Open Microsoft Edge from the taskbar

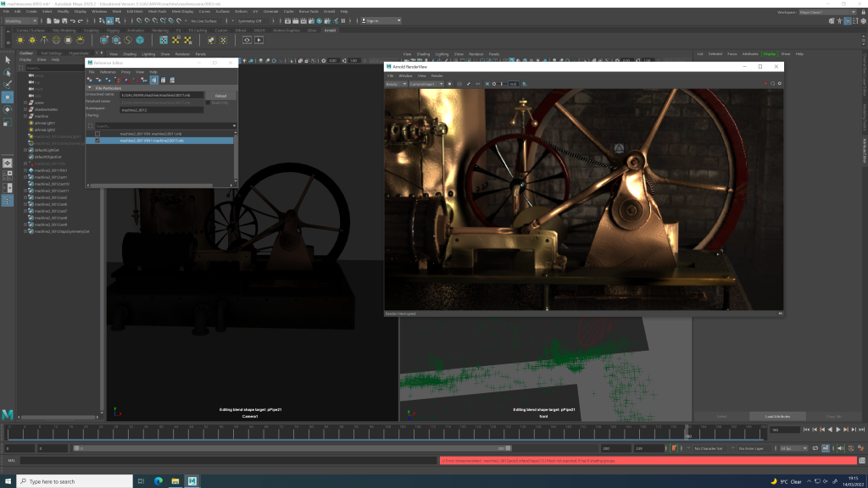point(159,481)
